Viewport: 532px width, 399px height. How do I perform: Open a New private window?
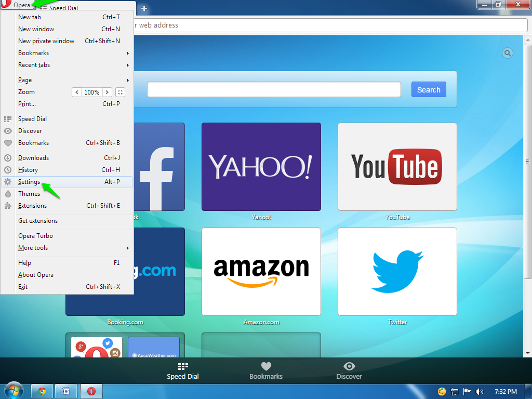[x=67, y=41]
